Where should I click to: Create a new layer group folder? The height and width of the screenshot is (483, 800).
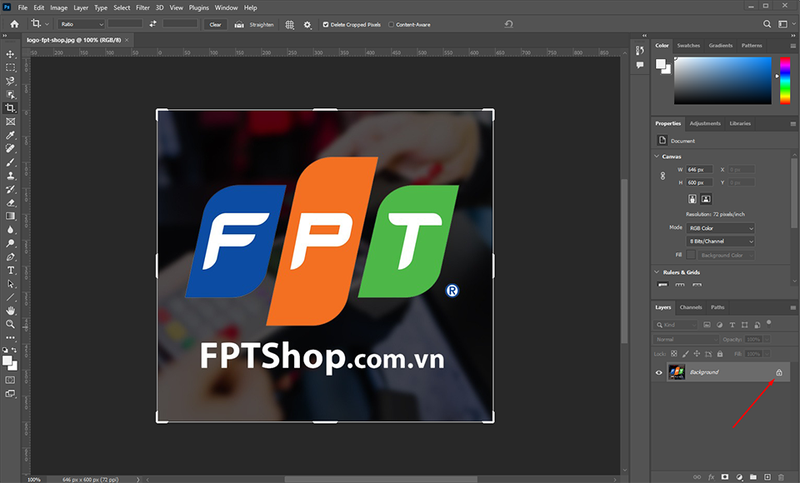[753, 477]
